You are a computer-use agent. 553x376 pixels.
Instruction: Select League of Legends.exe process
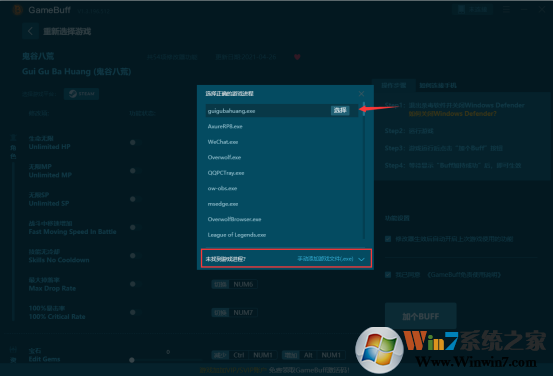coord(237,235)
